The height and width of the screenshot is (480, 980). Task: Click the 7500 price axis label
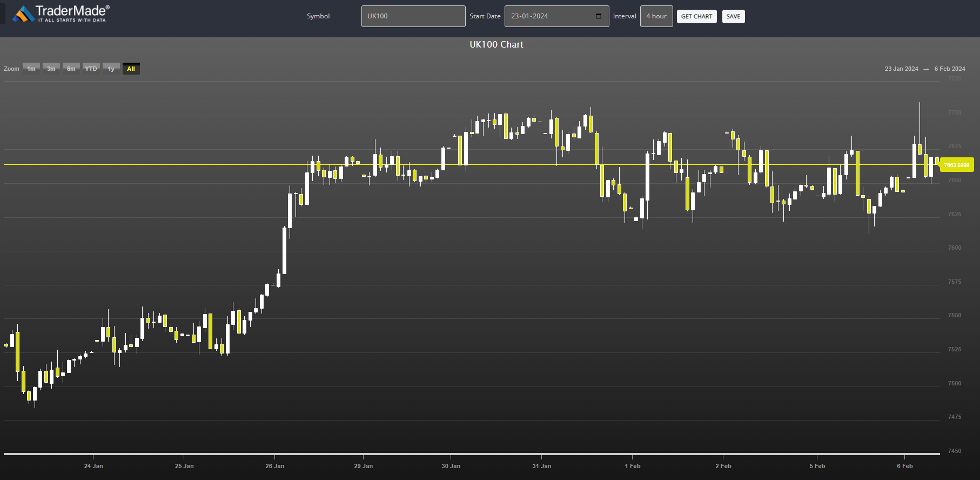coord(955,383)
